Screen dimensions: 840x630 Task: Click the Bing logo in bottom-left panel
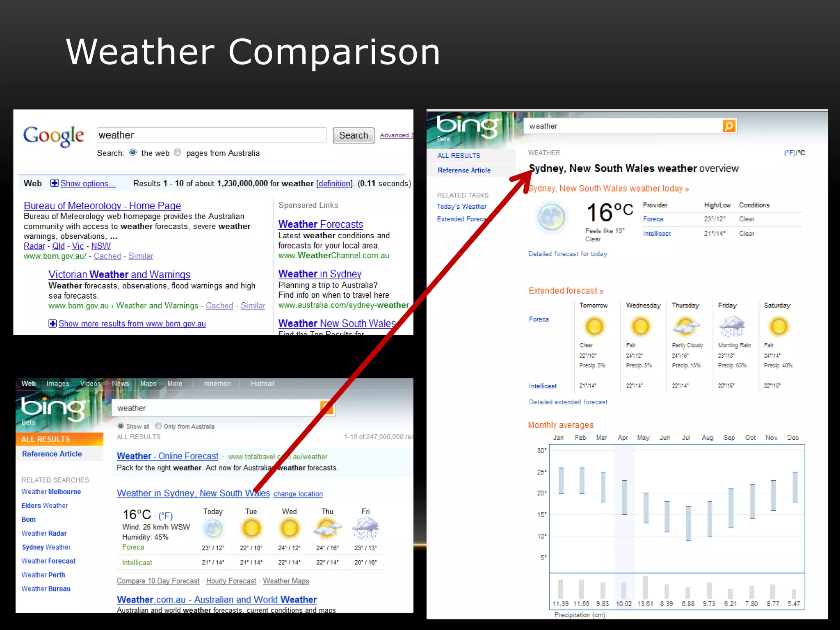(x=55, y=408)
